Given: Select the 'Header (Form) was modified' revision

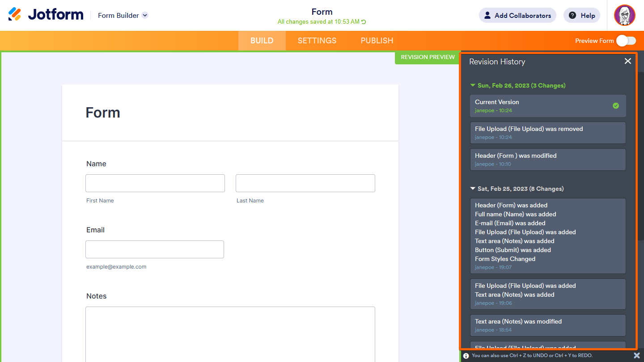Looking at the screenshot, I should coord(548,160).
